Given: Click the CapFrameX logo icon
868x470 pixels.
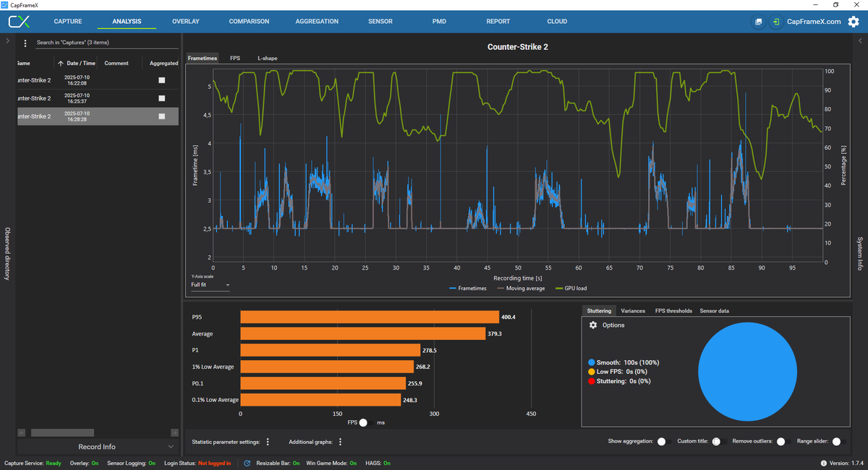Looking at the screenshot, I should tap(19, 22).
